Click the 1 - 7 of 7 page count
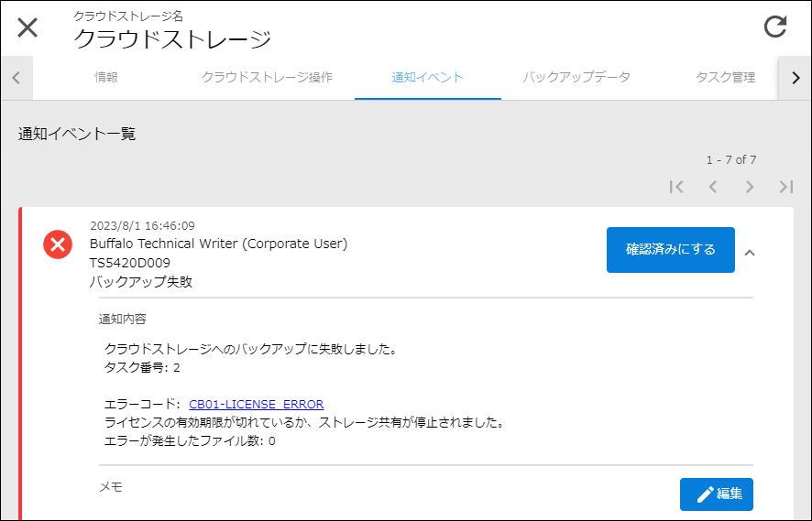This screenshot has height=521, width=812. [731, 160]
